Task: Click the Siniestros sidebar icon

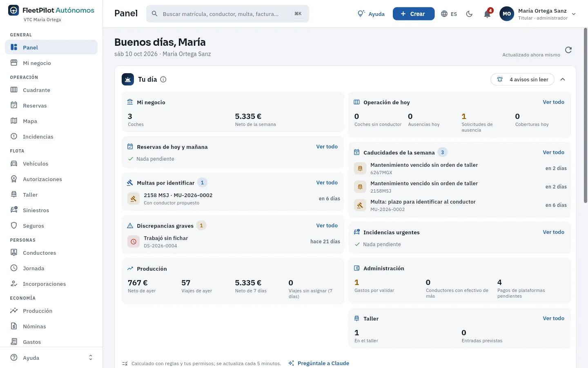Action: (14, 210)
